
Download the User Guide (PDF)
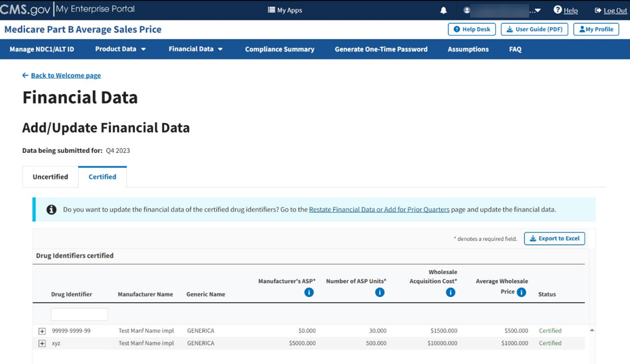point(534,29)
